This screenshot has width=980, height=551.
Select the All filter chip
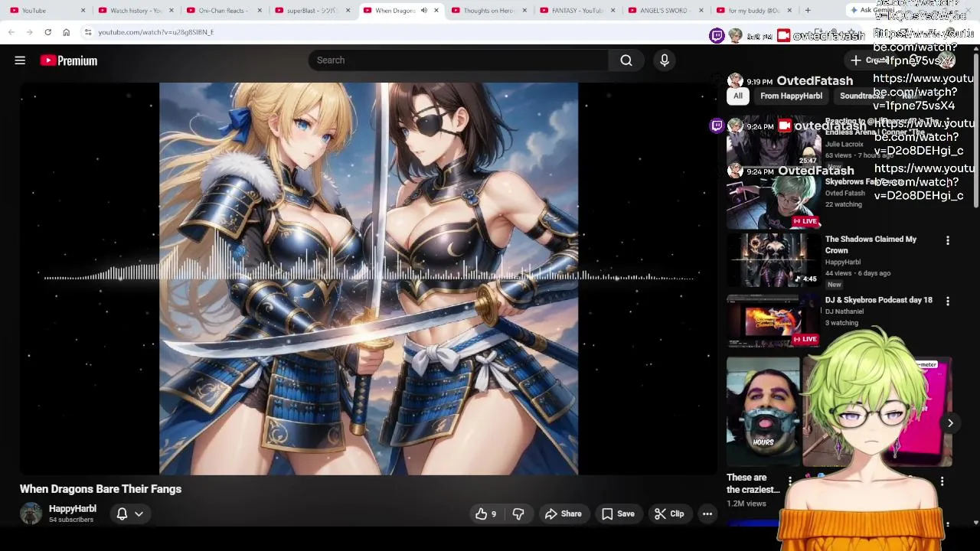click(737, 96)
